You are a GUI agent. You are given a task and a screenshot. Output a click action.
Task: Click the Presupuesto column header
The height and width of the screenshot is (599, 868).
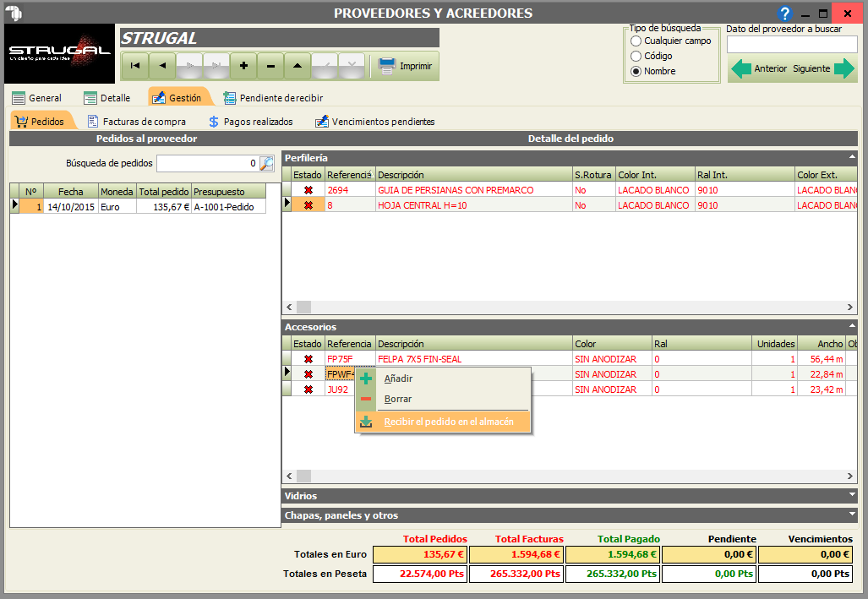[x=229, y=192]
